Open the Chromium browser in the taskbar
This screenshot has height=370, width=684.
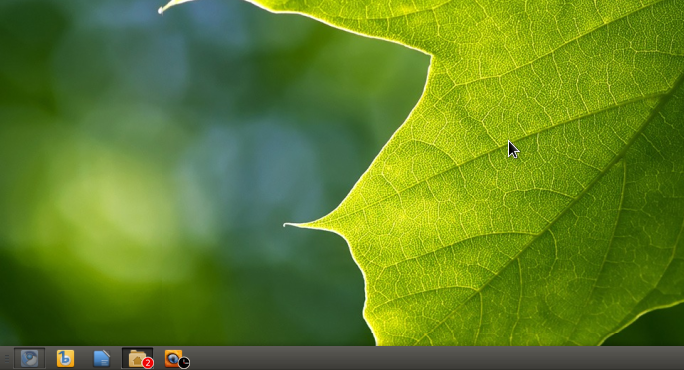click(x=29, y=358)
